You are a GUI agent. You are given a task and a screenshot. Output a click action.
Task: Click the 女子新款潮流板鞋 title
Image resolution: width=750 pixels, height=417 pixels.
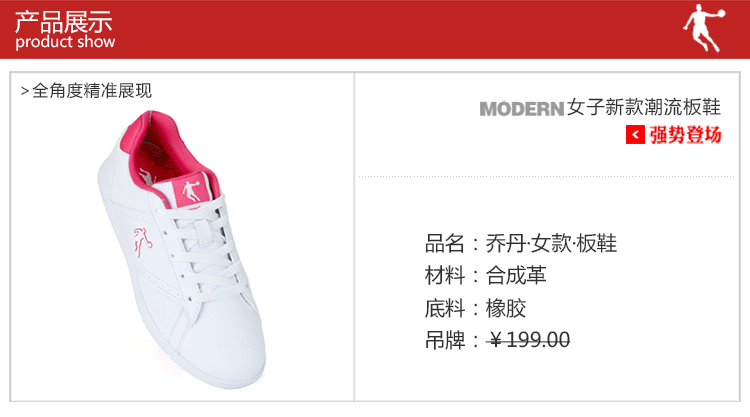(x=644, y=107)
